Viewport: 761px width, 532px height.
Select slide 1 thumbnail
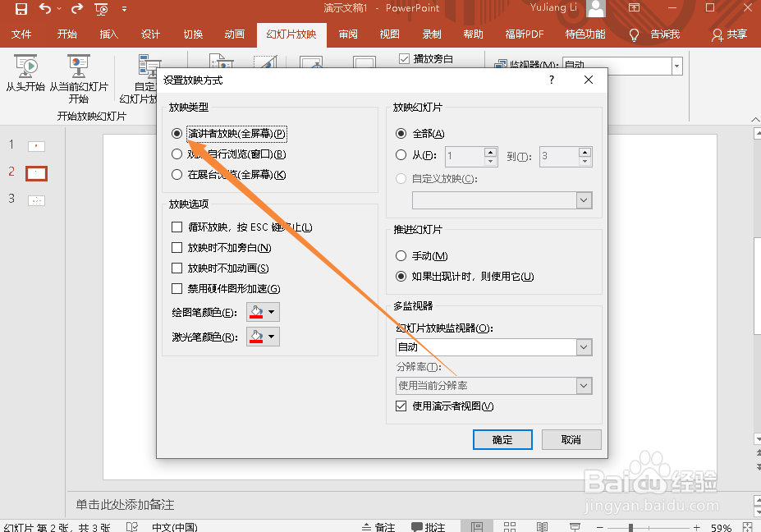pyautogui.click(x=36, y=146)
